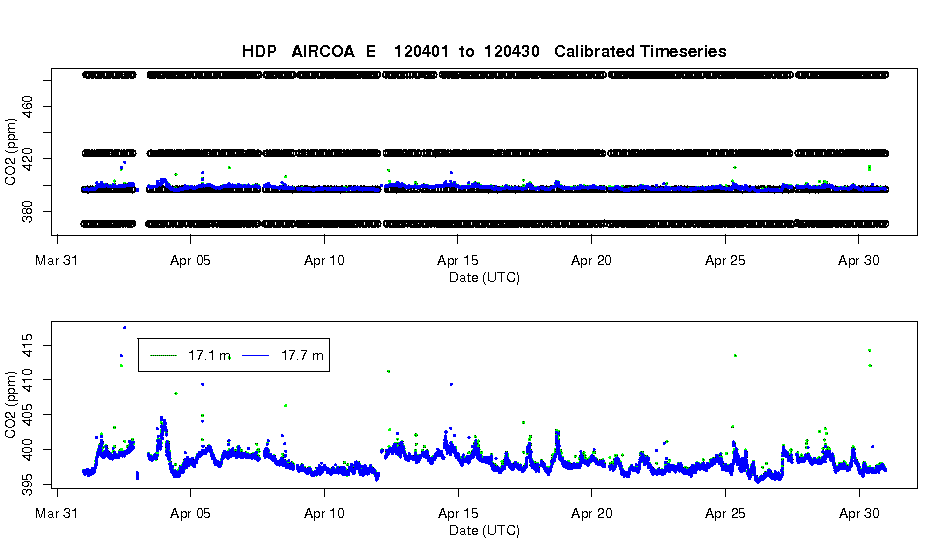Viewport: 936px width, 540px height.
Task: Click the '395' tick label on lower chart
Action: coord(27,484)
